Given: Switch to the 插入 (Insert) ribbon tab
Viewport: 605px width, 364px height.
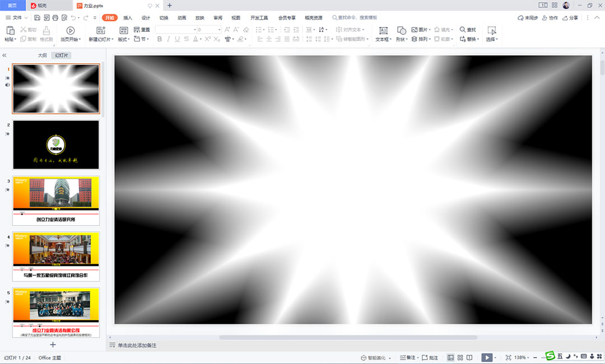Looking at the screenshot, I should [128, 17].
